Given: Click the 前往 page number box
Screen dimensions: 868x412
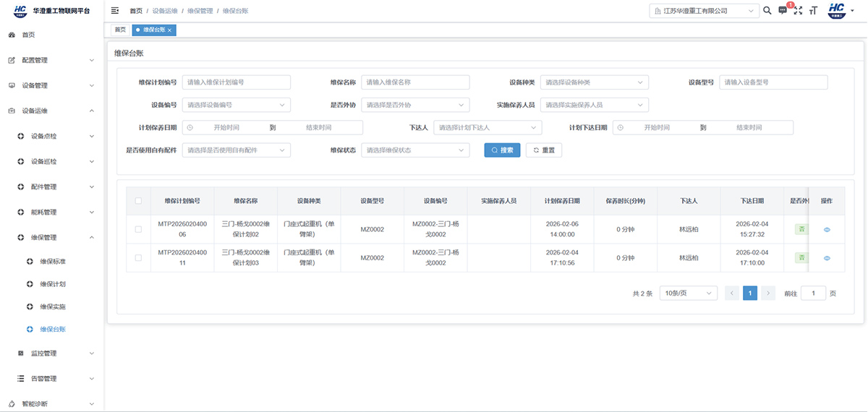Looking at the screenshot, I should [x=814, y=293].
